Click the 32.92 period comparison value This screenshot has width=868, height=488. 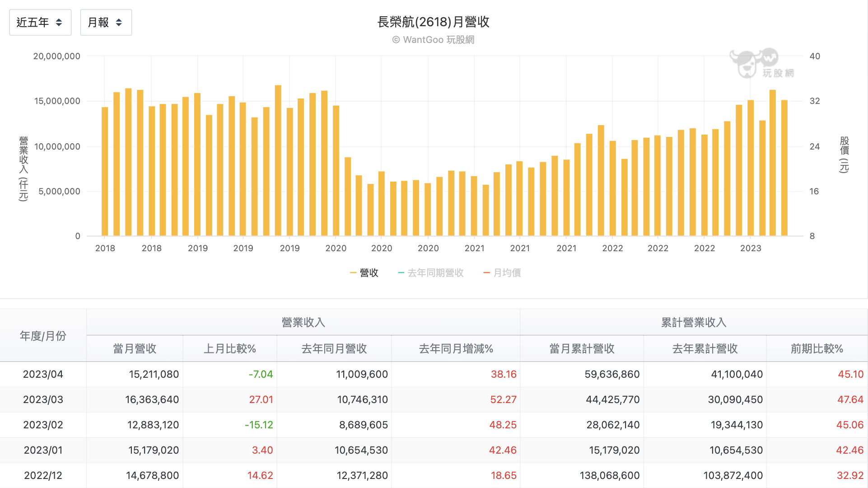pyautogui.click(x=850, y=475)
